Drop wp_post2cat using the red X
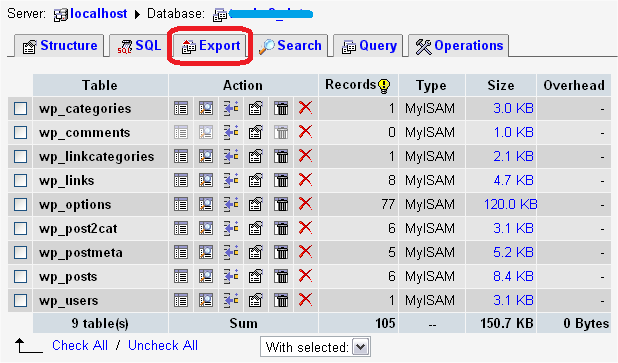Image resolution: width=618 pixels, height=363 pixels. (x=305, y=227)
